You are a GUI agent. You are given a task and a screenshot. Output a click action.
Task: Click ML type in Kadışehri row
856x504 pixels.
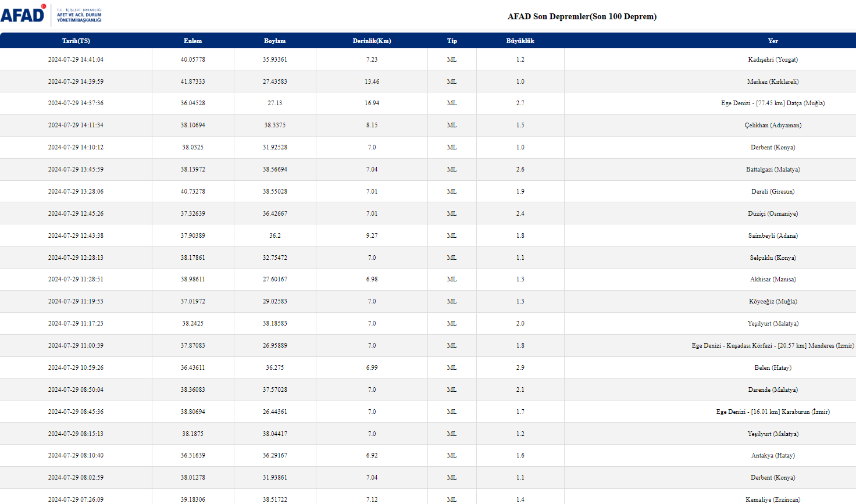(452, 59)
